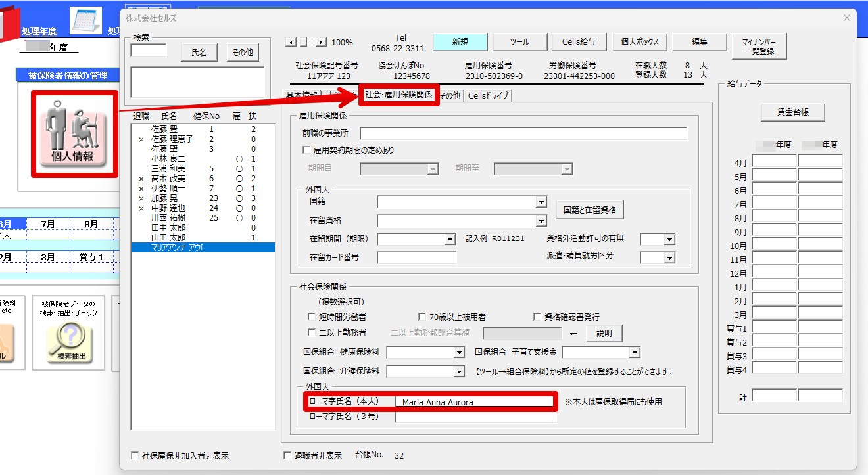The width and height of the screenshot is (868, 475).
Task: Open the 国保組合 介護保険料 dropdown
Action: pyautogui.click(x=460, y=372)
